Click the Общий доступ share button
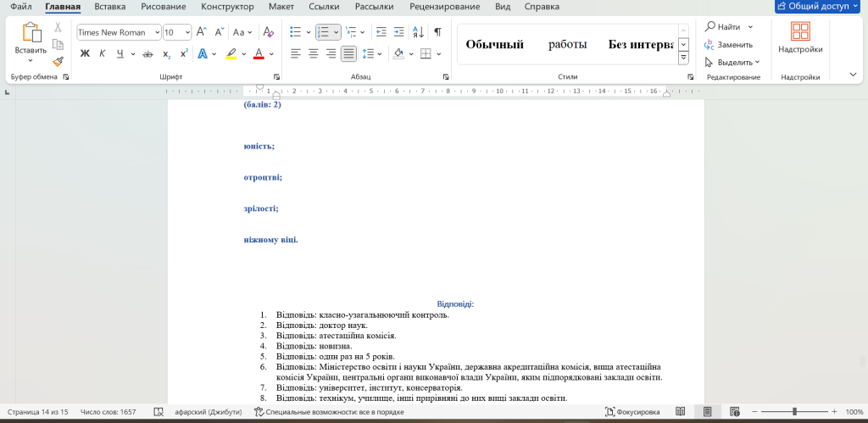868x423 pixels. [x=820, y=7]
